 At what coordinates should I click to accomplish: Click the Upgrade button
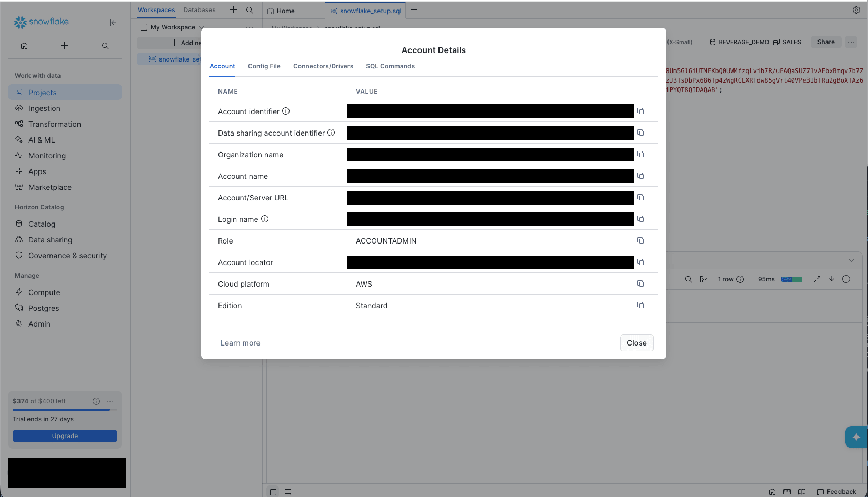pos(65,436)
